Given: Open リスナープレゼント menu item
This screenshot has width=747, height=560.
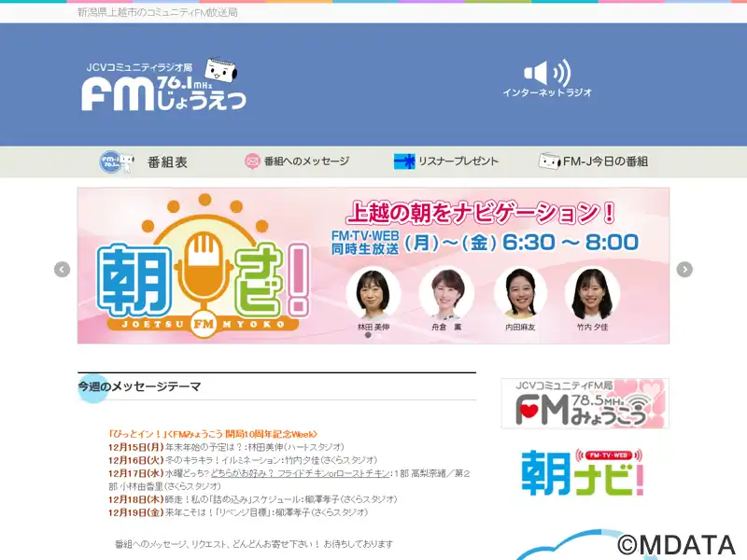Looking at the screenshot, I should click(x=458, y=161).
